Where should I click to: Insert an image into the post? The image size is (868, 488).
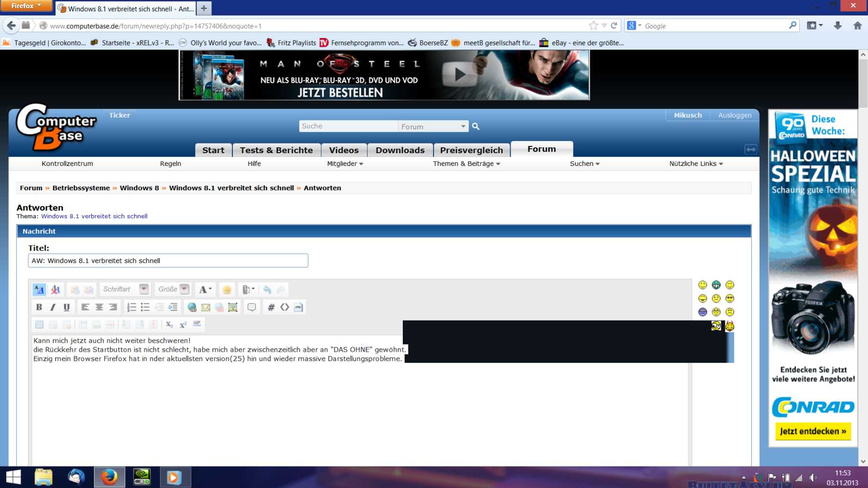click(233, 307)
